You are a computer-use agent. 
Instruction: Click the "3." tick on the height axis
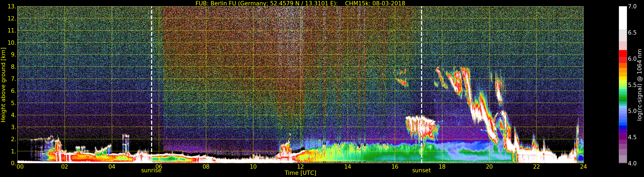click(x=13, y=127)
